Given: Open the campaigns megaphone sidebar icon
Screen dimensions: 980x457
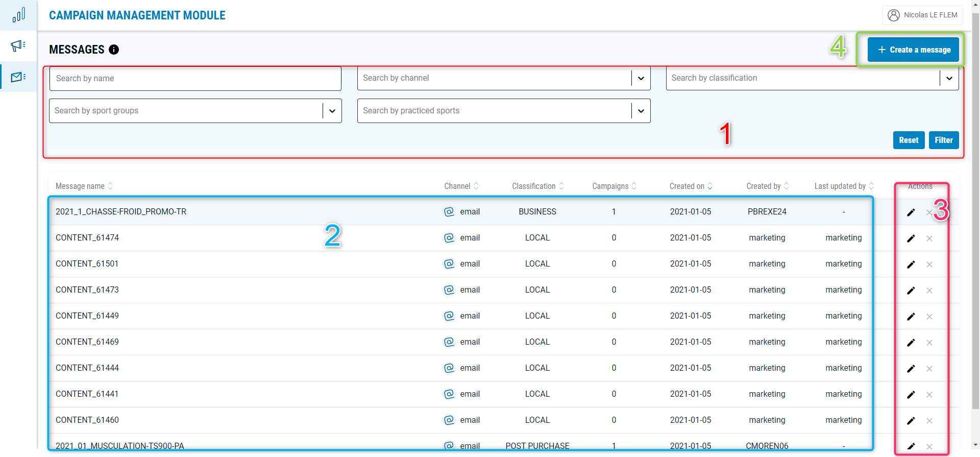Looking at the screenshot, I should coord(18,46).
